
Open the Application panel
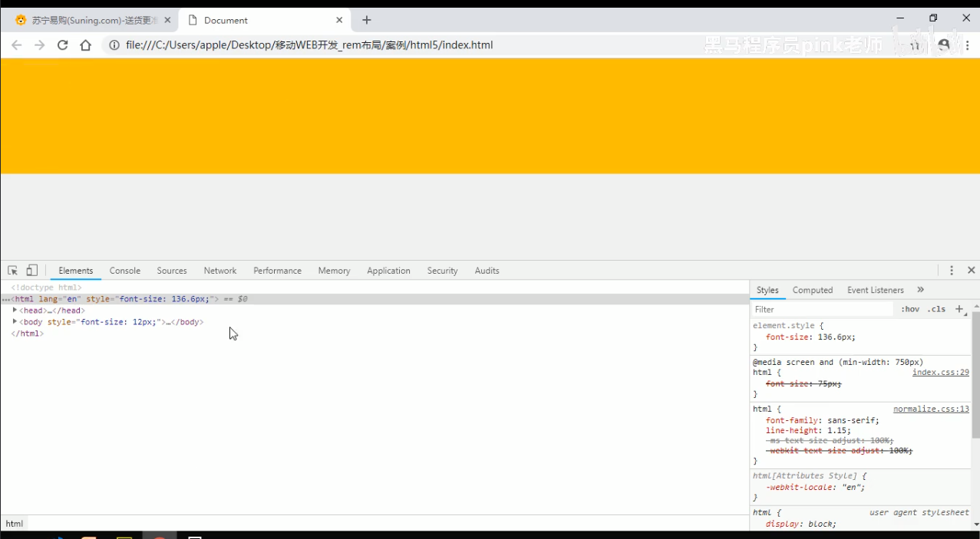[389, 271]
